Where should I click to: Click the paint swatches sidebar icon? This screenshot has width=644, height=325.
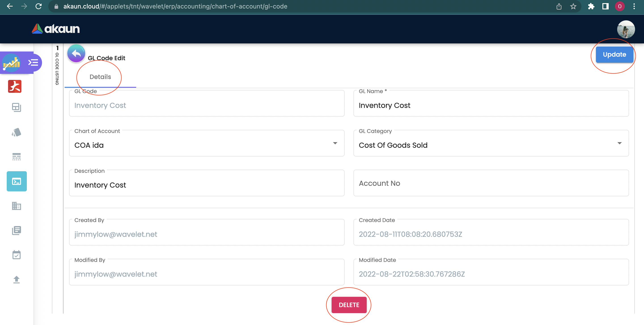[x=17, y=132]
